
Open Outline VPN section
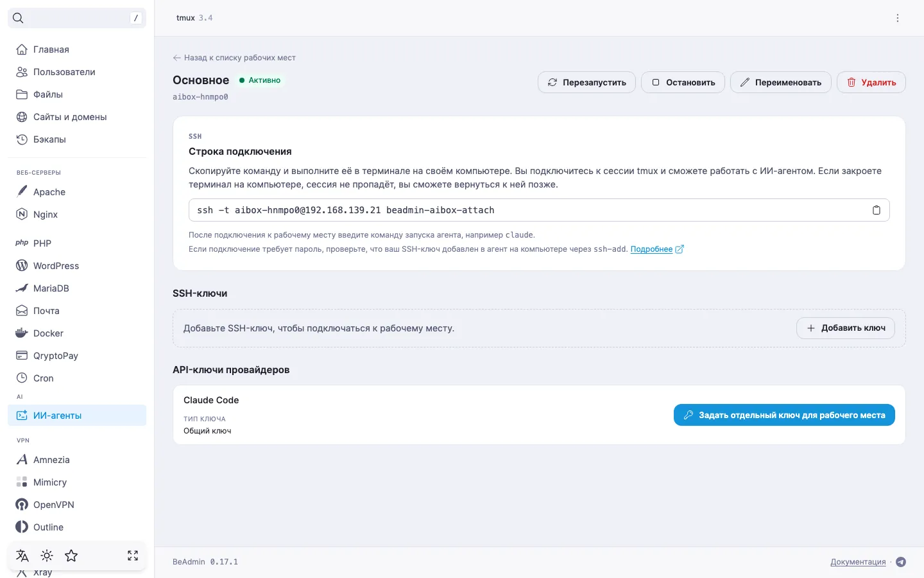(77, 527)
